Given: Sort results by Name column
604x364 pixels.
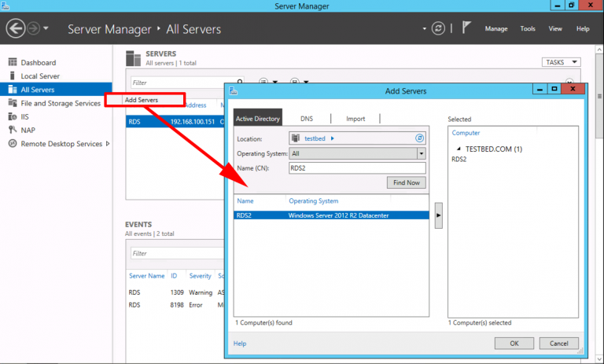Looking at the screenshot, I should (x=245, y=200).
